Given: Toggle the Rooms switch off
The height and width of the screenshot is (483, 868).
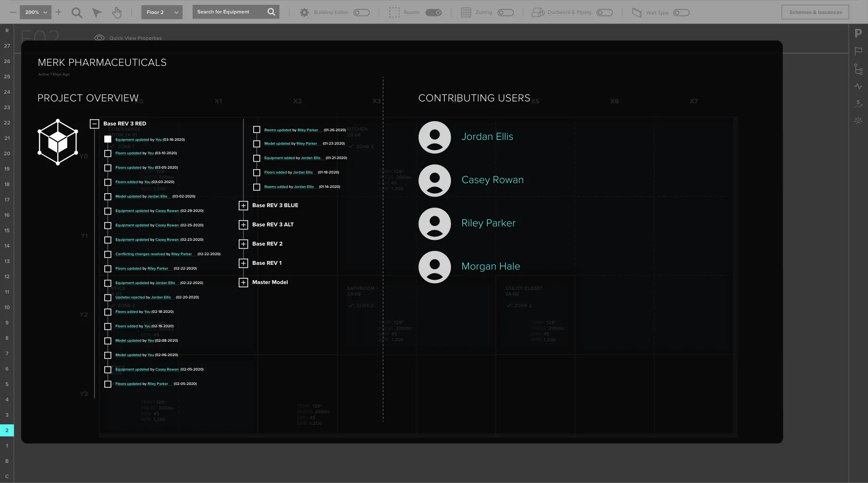Looking at the screenshot, I should click(434, 12).
